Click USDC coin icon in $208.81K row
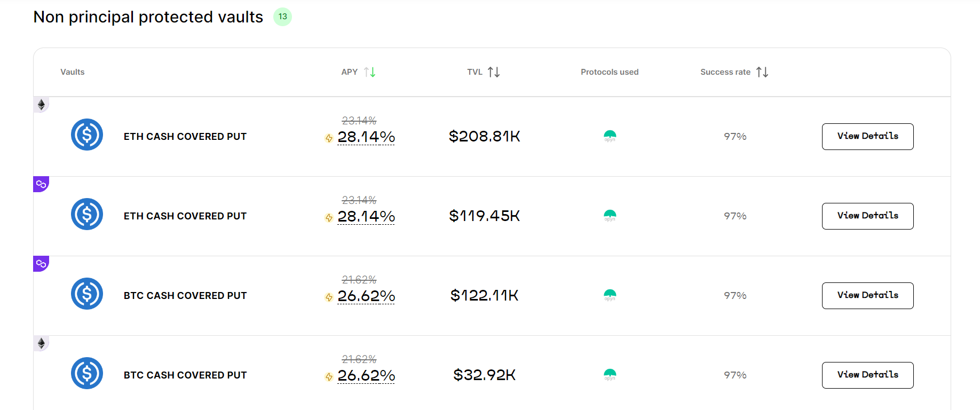Image resolution: width=980 pixels, height=410 pixels. point(87,135)
